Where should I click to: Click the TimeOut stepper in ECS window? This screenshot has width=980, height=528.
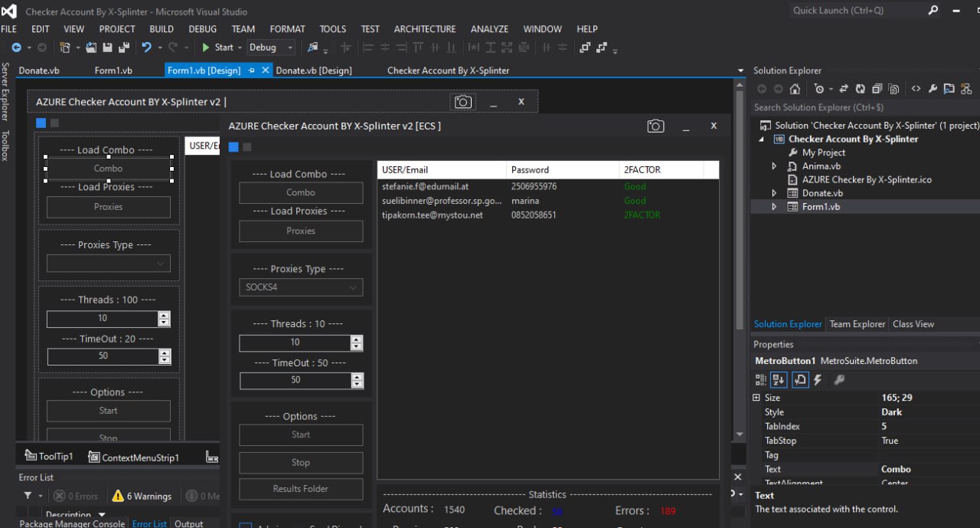click(x=357, y=380)
